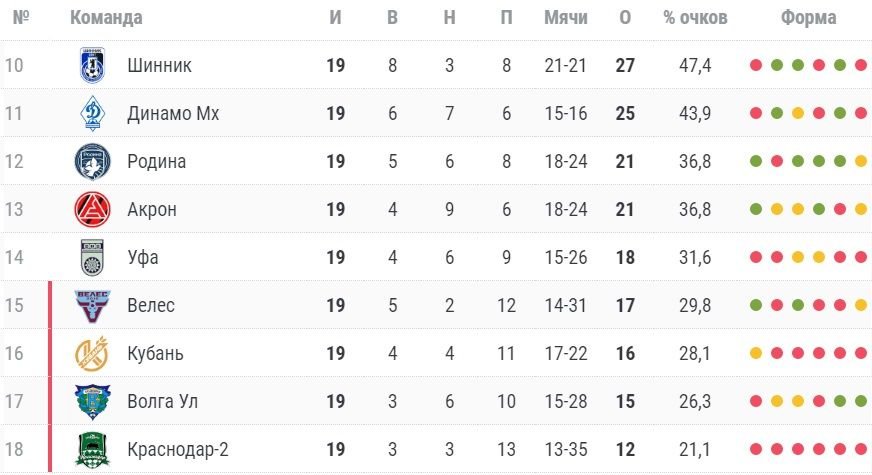872x475 pixels.
Task: Click the % очков column header
Action: coord(695,18)
